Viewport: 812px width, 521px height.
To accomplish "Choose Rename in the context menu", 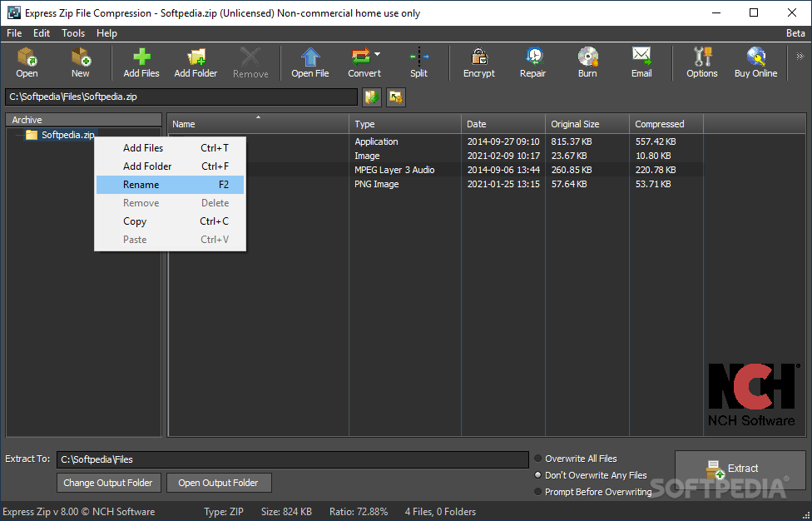I will tap(170, 185).
